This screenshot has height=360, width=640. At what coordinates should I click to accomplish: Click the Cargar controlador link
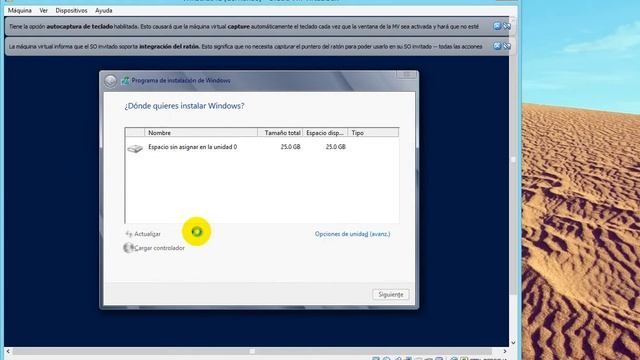[160, 248]
